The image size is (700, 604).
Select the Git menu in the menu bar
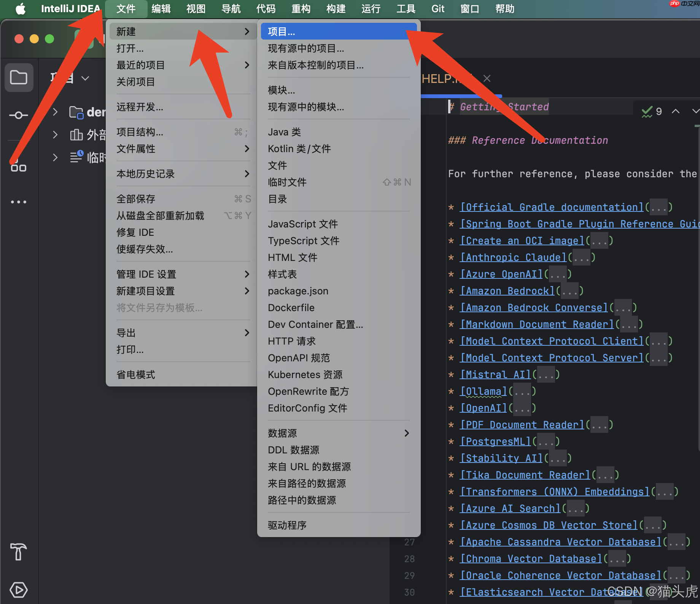click(437, 8)
